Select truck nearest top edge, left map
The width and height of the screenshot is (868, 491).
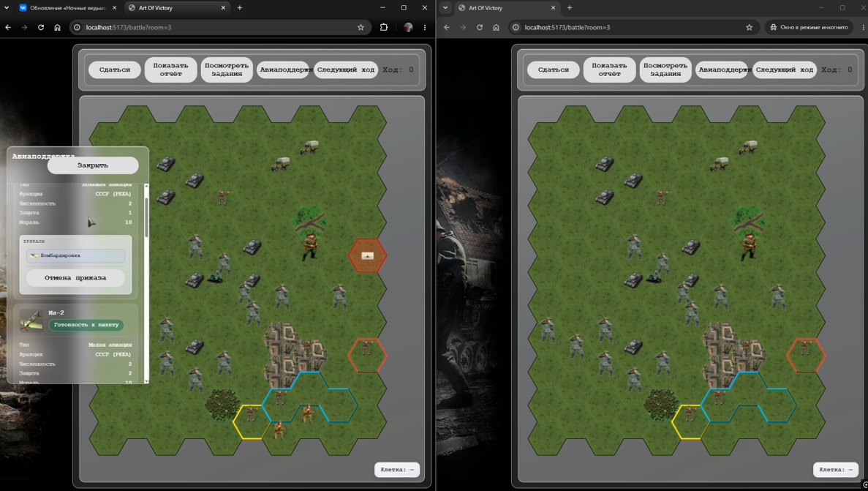tap(310, 147)
